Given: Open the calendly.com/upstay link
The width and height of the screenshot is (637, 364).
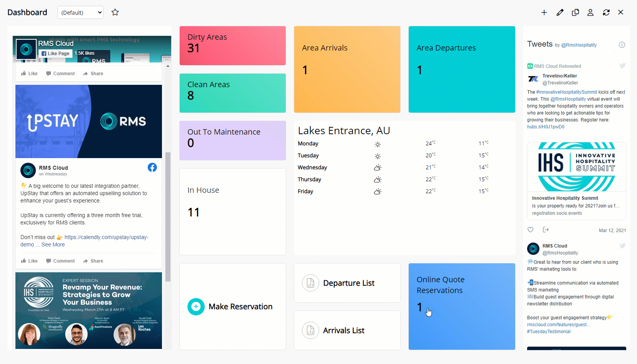Looking at the screenshot, I should tap(106, 237).
